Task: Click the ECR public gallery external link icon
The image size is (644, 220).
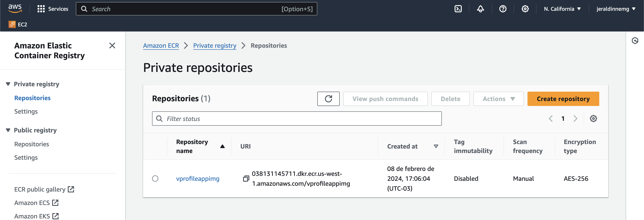Action: 71,189
